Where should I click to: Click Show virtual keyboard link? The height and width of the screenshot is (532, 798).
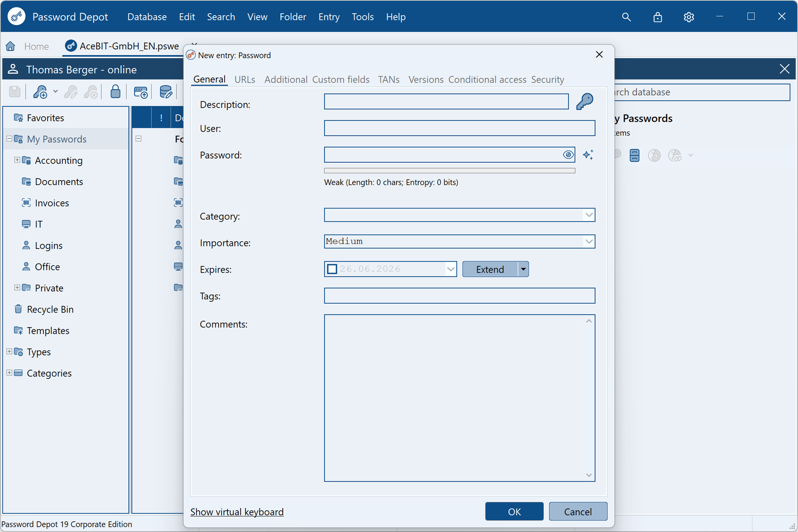[x=237, y=512]
